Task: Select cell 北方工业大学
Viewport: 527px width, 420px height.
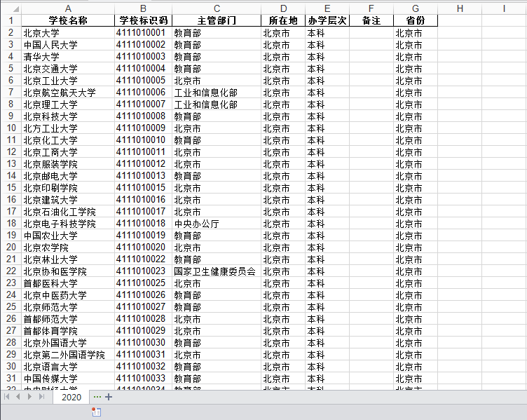Action: tap(68, 128)
